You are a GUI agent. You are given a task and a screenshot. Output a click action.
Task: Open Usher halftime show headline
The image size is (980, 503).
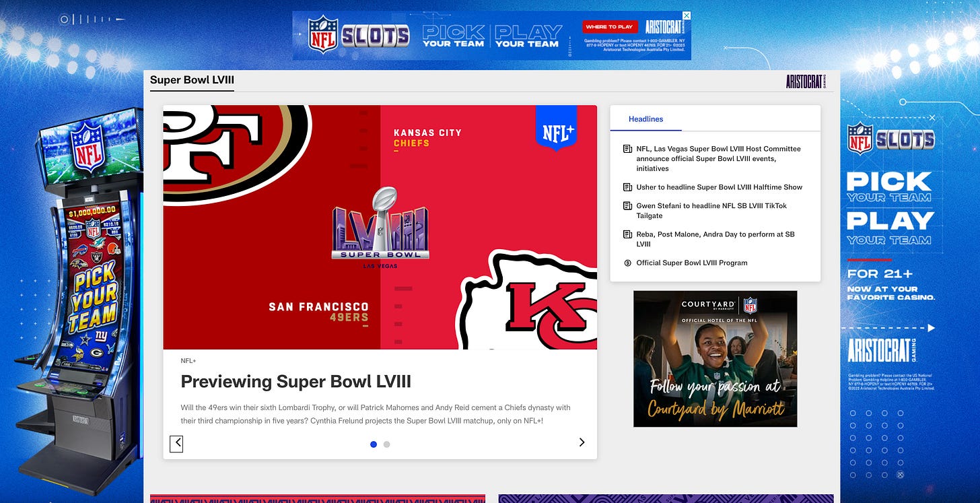(x=720, y=187)
